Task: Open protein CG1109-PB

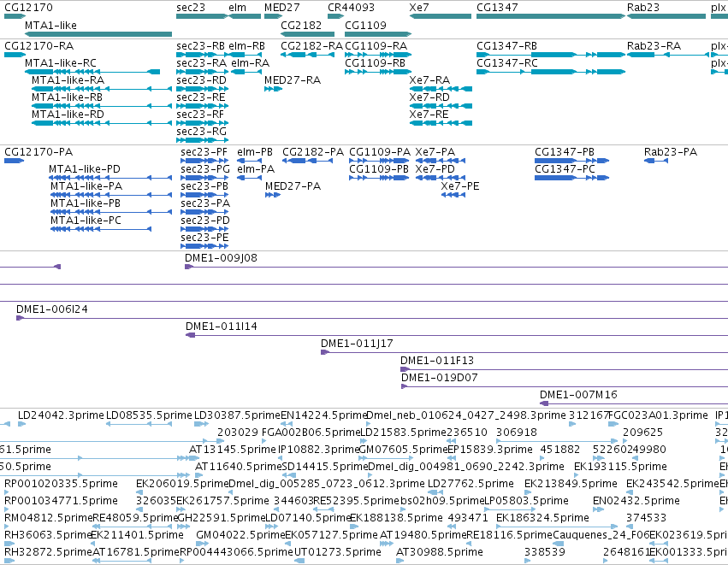Action: tap(379, 178)
